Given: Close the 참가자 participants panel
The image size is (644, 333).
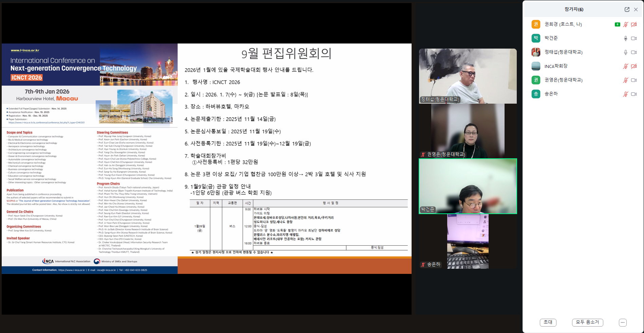Looking at the screenshot, I should click(x=636, y=10).
